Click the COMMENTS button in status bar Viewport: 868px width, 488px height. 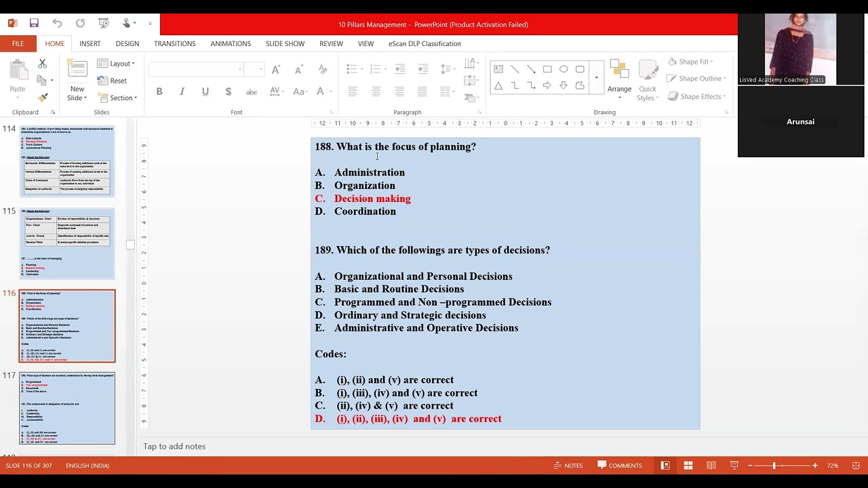619,465
